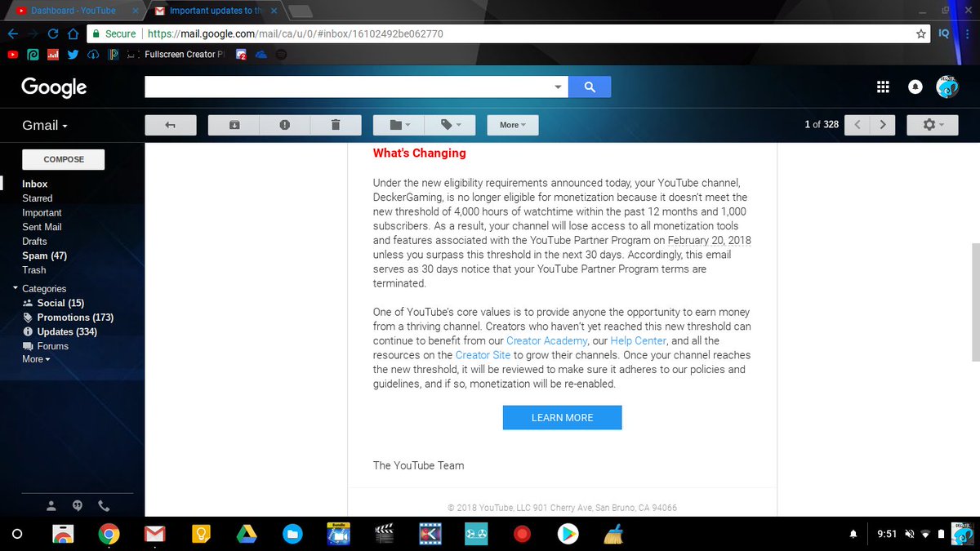Go to the browser home page
Screen dimensions: 980x551
coord(73,33)
